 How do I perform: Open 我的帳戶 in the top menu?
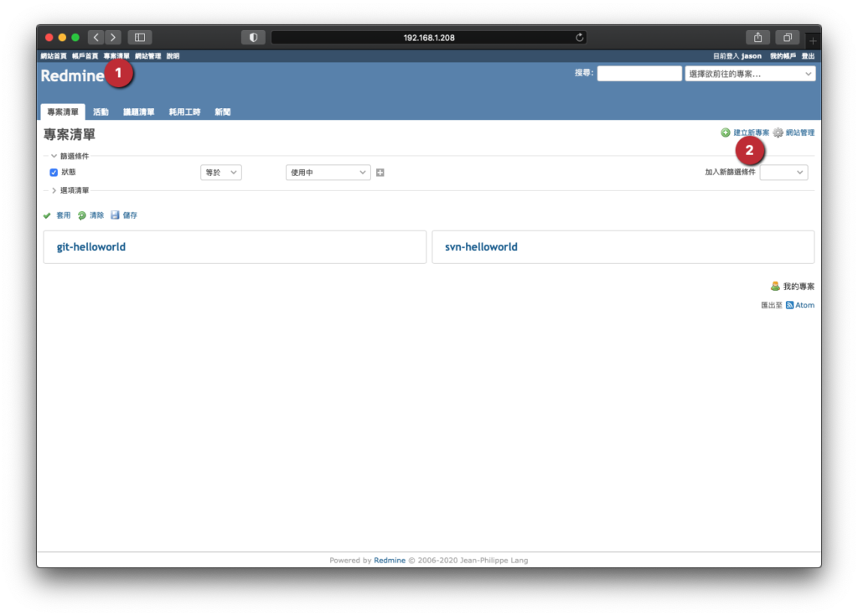click(x=783, y=56)
